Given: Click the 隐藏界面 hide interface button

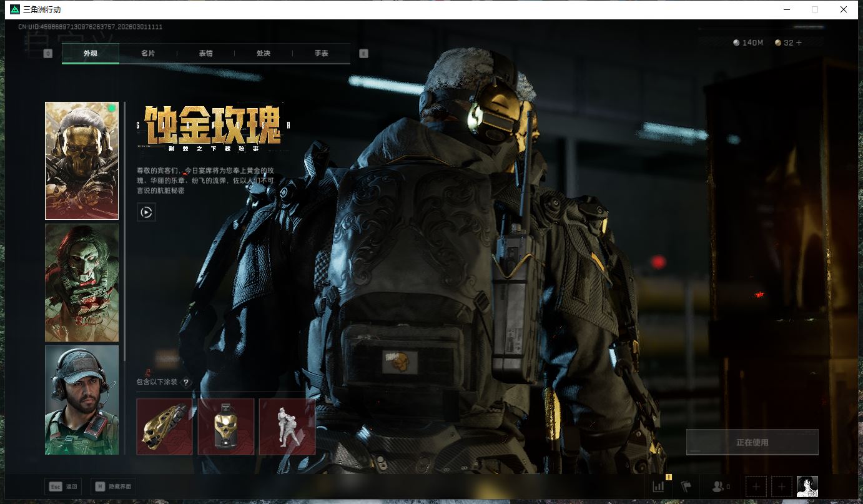Looking at the screenshot, I should pos(113,487).
